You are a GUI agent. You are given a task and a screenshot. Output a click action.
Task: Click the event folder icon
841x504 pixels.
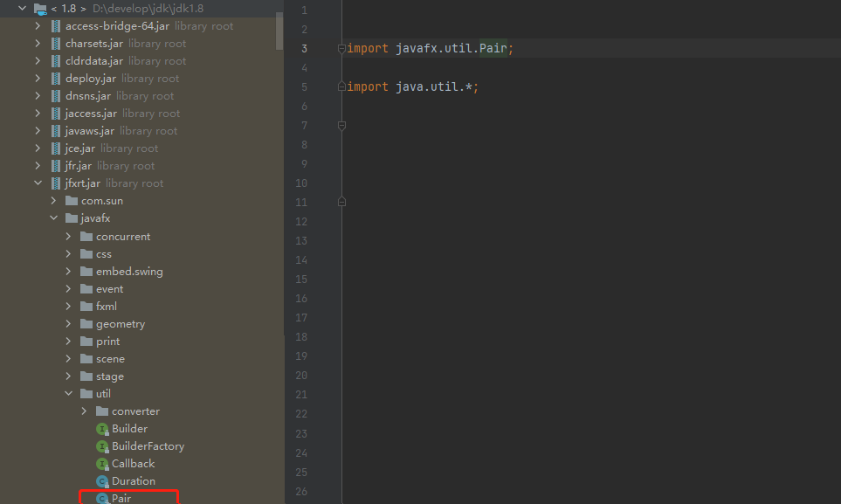tap(86, 289)
